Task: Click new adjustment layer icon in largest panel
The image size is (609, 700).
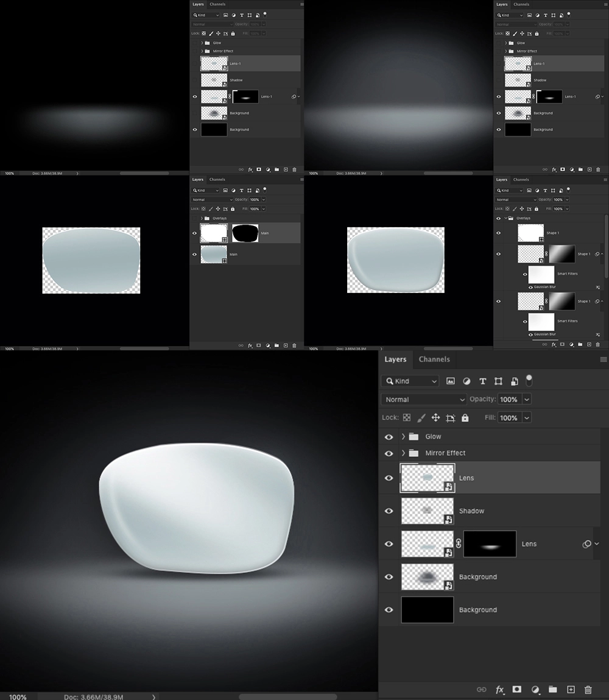Action: coord(535,690)
